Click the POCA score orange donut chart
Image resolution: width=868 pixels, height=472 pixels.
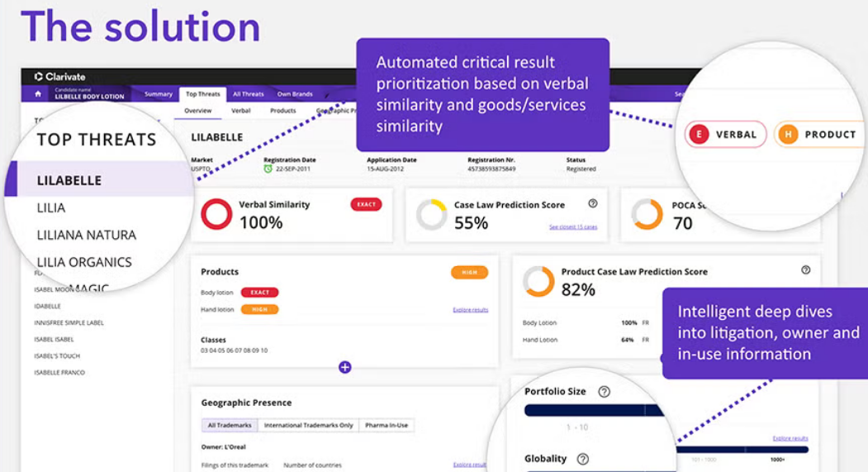coord(647,214)
